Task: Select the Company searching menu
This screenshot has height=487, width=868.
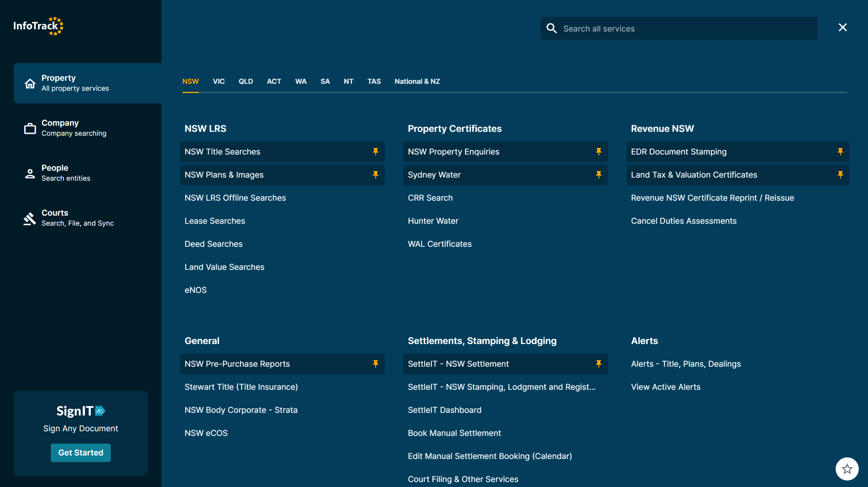Action: [88, 128]
